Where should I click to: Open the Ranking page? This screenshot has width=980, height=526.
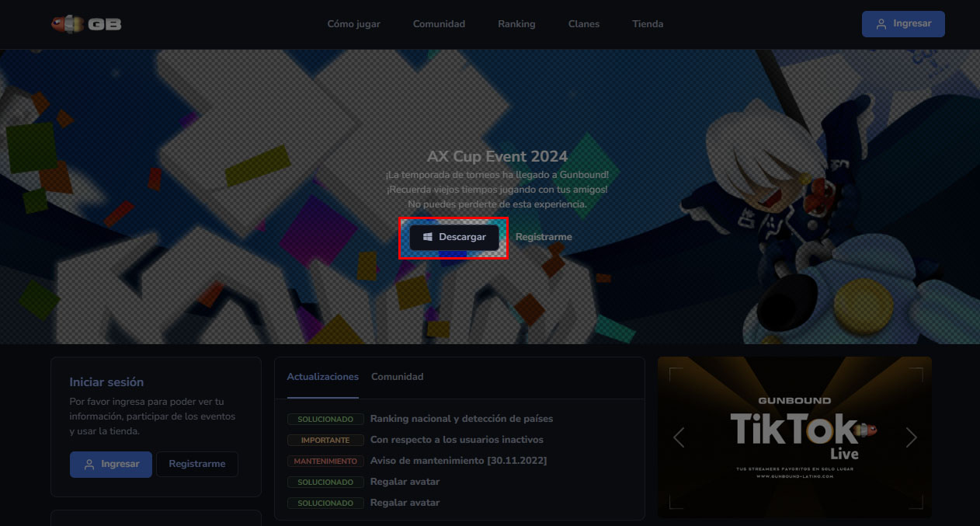coord(516,24)
